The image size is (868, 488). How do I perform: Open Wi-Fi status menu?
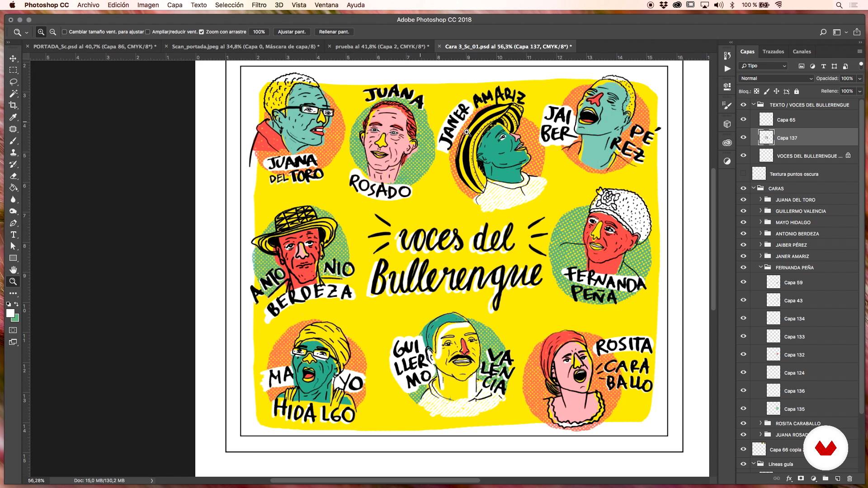[x=779, y=5]
